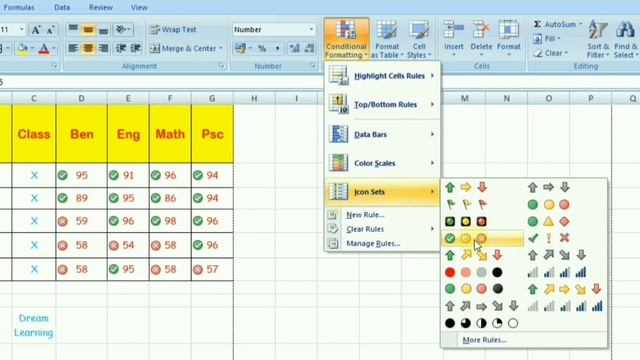Select column H header
640x360 pixels.
[x=254, y=98]
